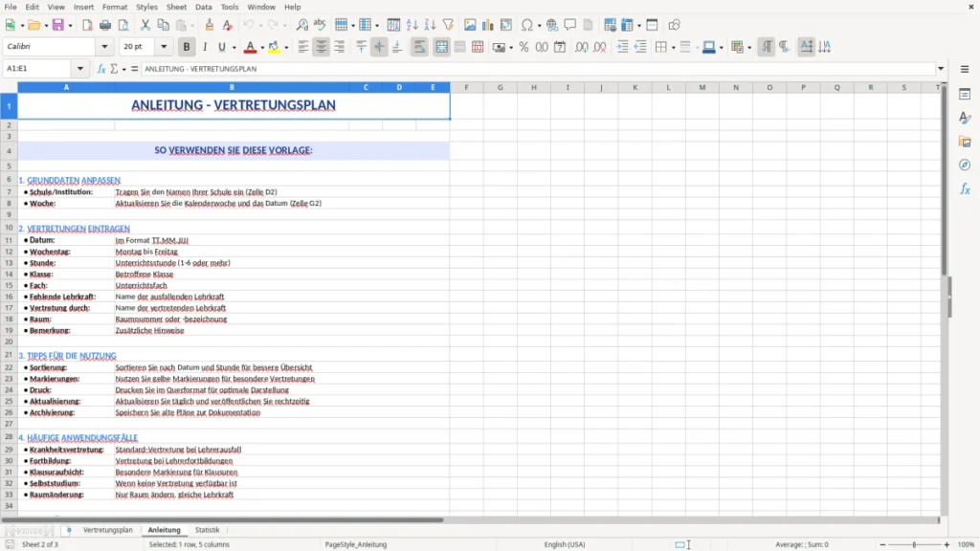Expand the formula bar arrow
This screenshot has width=980, height=551.
click(x=941, y=69)
